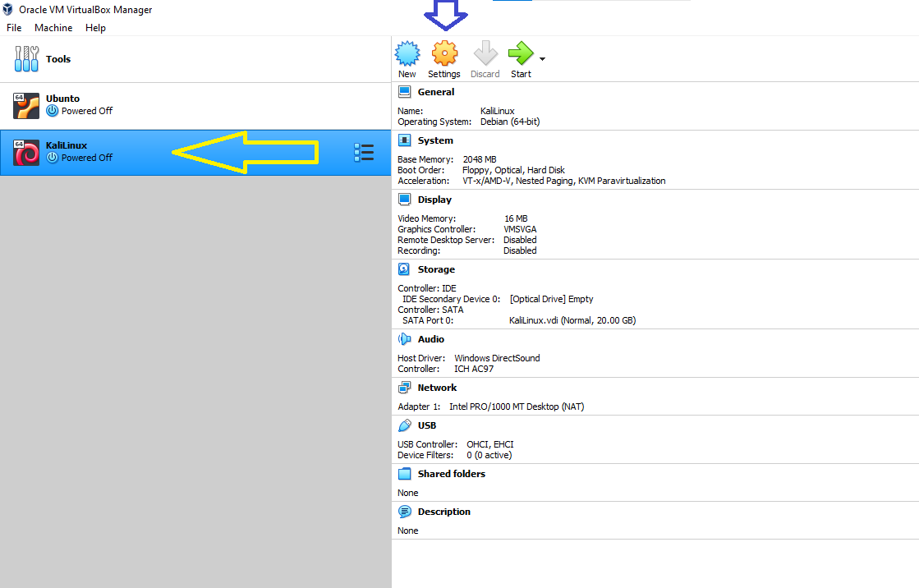This screenshot has height=588, width=919.
Task: Open the File menu
Action: click(x=14, y=28)
